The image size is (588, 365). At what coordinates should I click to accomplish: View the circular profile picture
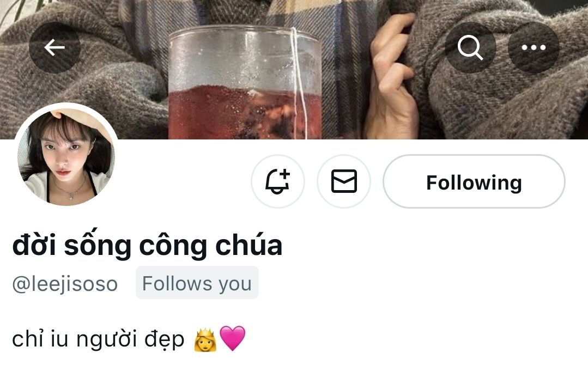[x=66, y=155]
